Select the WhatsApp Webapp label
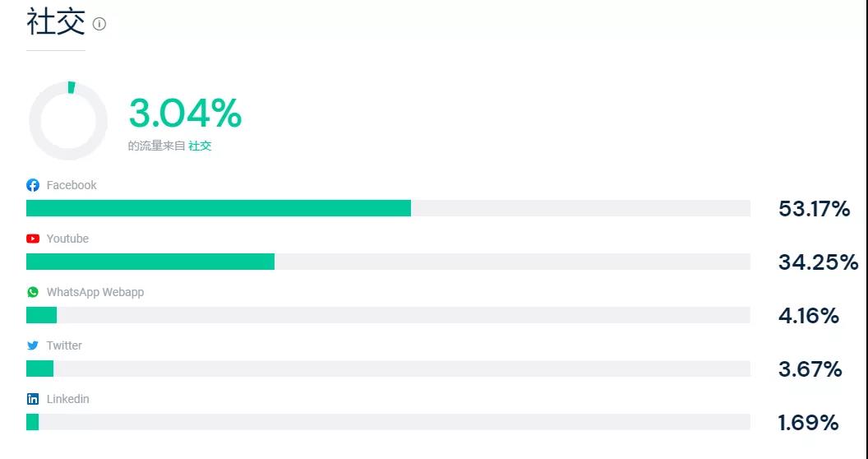Viewport: 868px width, 459px height. coord(95,292)
